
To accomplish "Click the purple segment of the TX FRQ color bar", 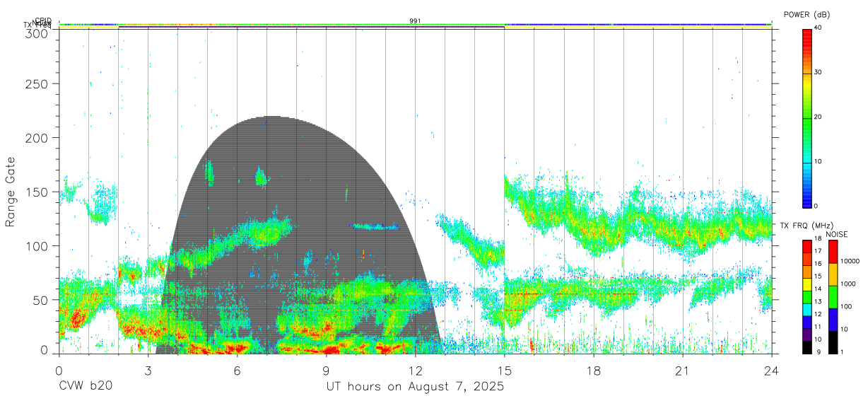I will pos(807,335).
